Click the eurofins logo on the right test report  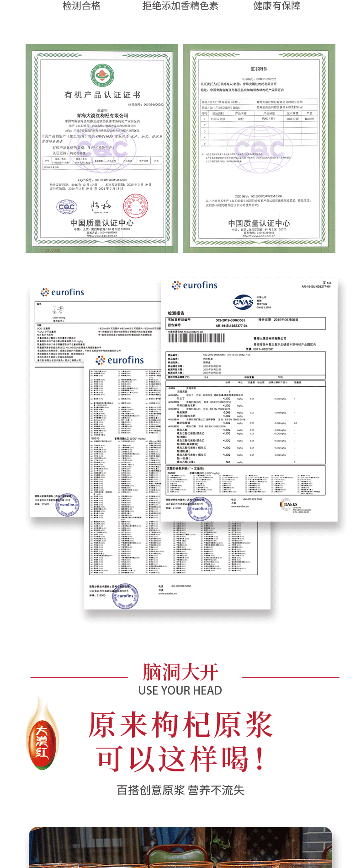(195, 286)
